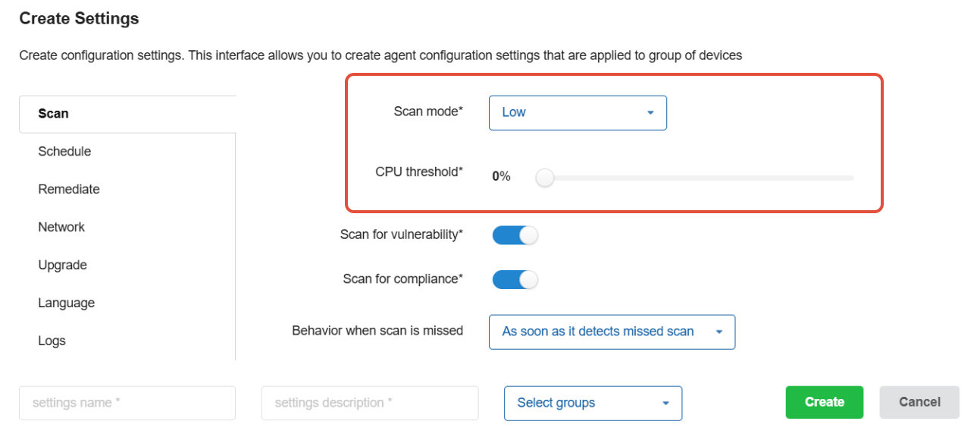This screenshot has width=980, height=434.
Task: Click the CPU threshold slider handle
Action: pyautogui.click(x=544, y=178)
